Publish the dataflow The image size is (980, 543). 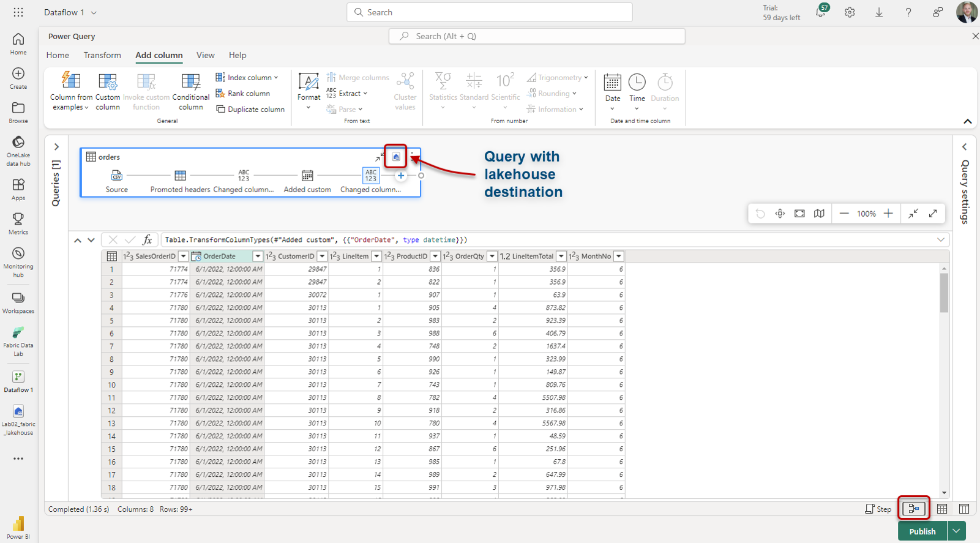(922, 531)
